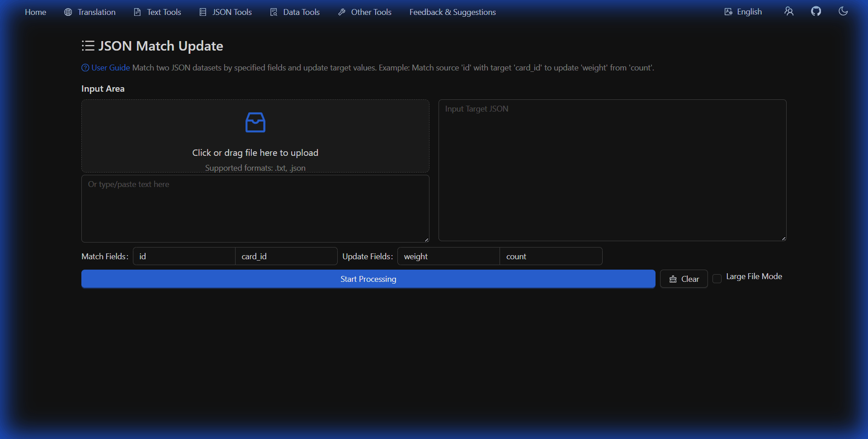Open the User Guide link

tap(111, 68)
